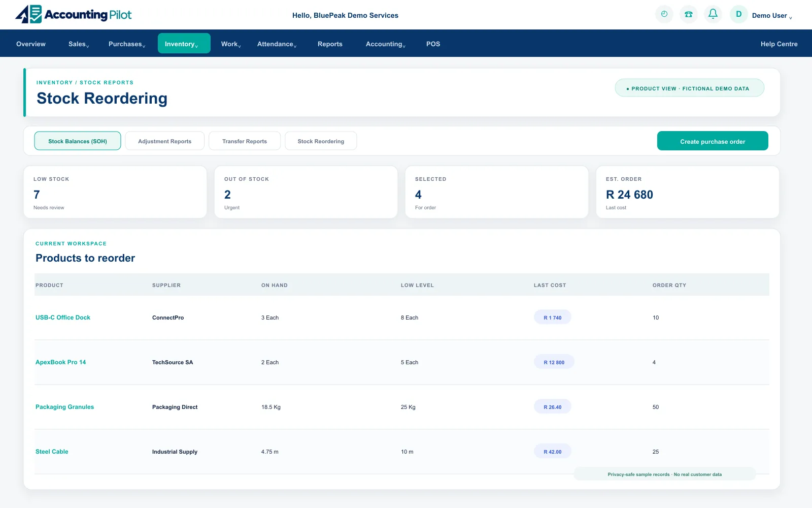The image size is (812, 508).
Task: Open the clock history icon
Action: (664, 14)
